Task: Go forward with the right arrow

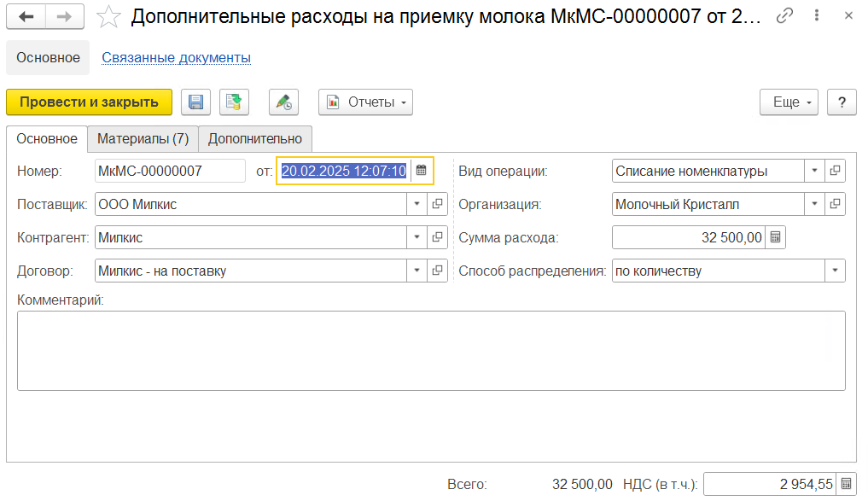Action: pos(65,16)
